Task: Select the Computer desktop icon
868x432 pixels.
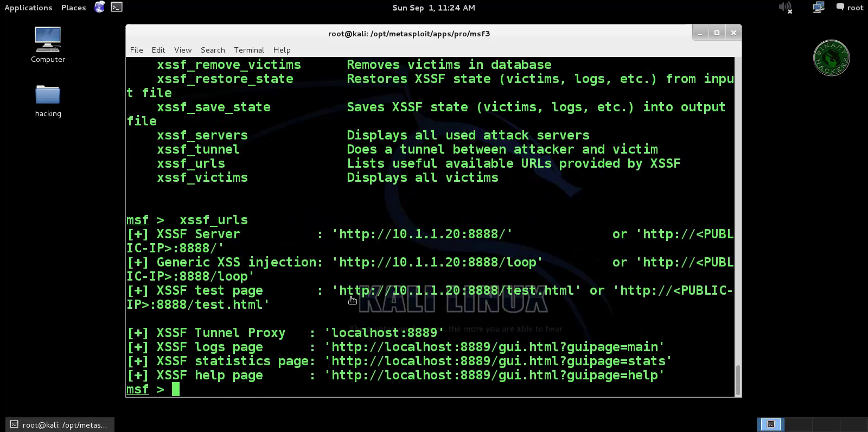Action: (48, 45)
